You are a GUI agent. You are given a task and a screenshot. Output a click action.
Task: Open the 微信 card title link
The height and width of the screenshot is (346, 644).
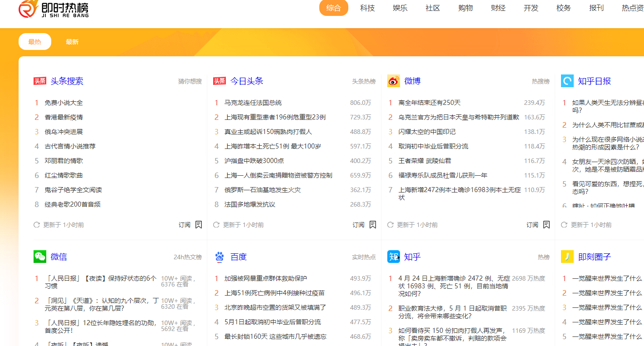[59, 257]
